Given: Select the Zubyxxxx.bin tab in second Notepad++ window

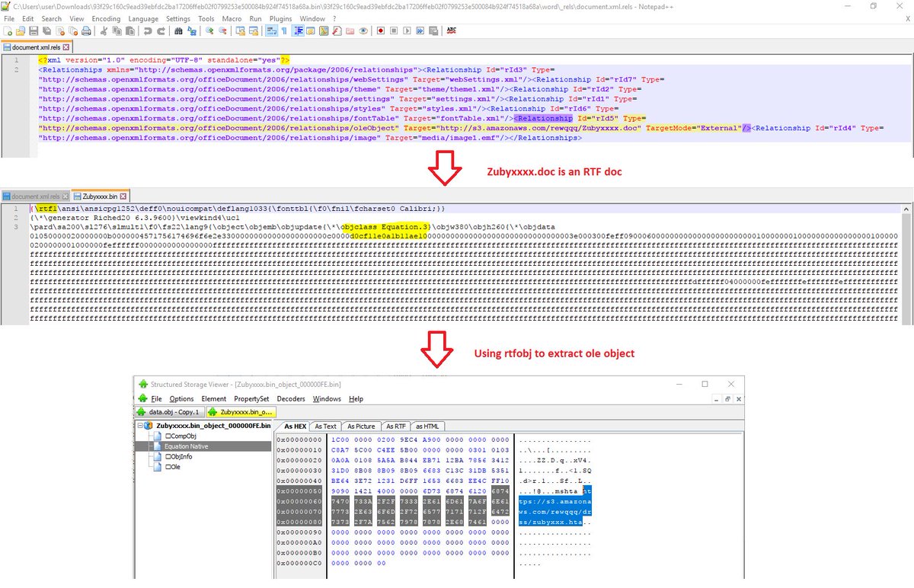Looking at the screenshot, I should (100, 197).
